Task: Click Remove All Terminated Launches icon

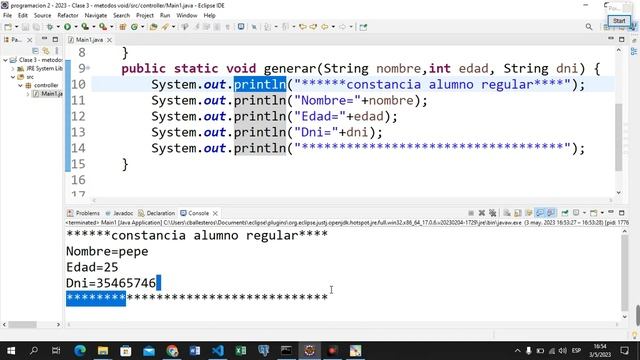Action: point(493,213)
